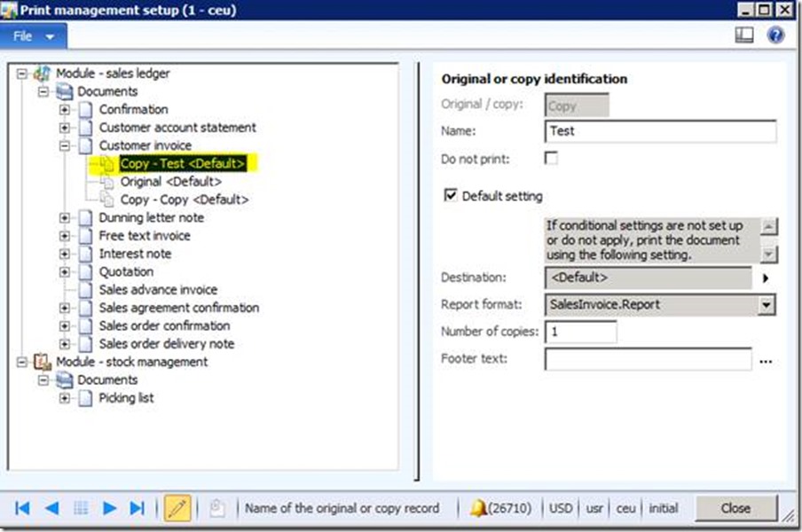This screenshot has height=532, width=802.
Task: Select the pencil Edit icon in status bar
Action: click(177, 507)
